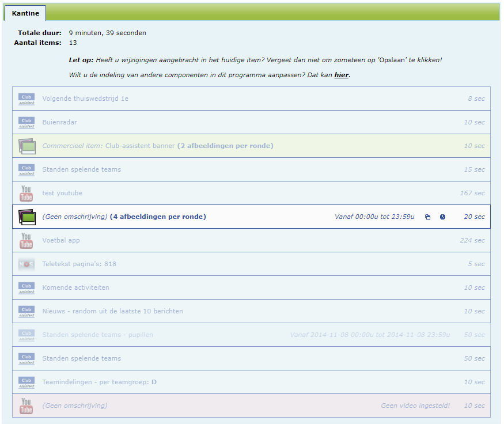Select 'Teamindelingen - per teamgroep: D' row

pyautogui.click(x=99, y=382)
